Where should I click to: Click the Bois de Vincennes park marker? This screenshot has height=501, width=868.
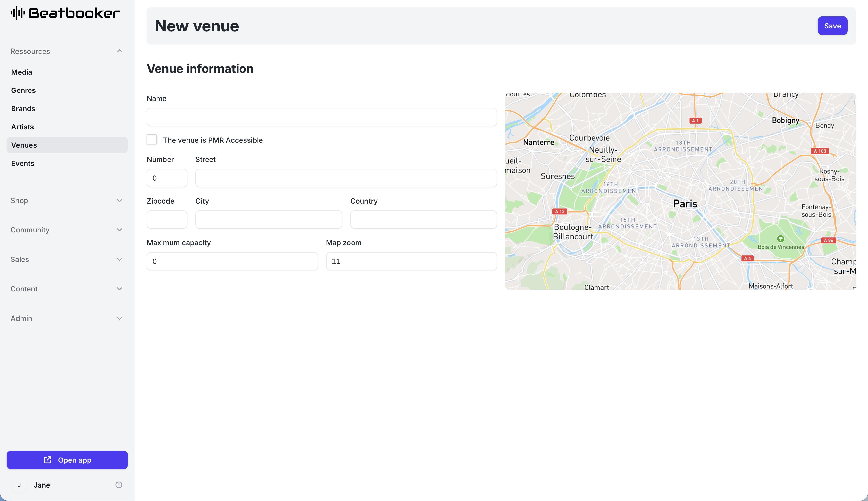click(x=781, y=239)
